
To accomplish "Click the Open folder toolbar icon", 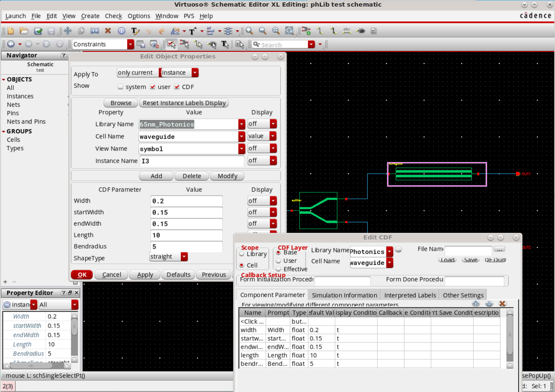I will [24, 31].
